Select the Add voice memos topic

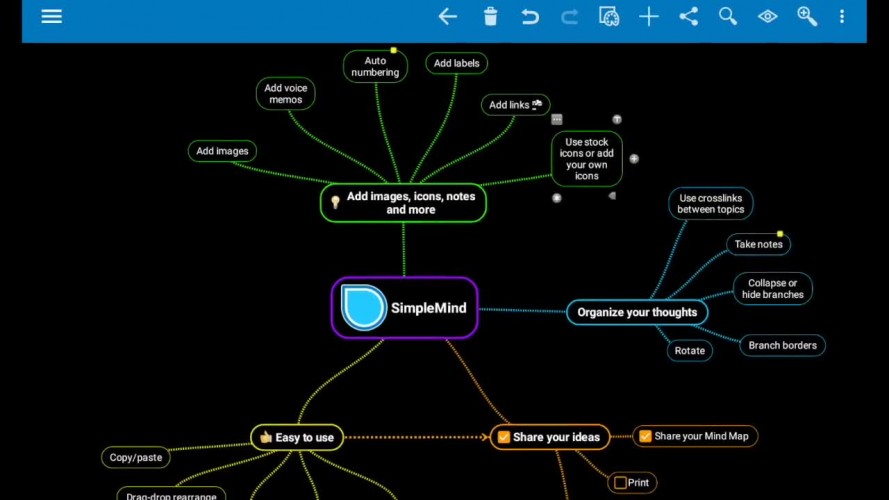pos(285,94)
